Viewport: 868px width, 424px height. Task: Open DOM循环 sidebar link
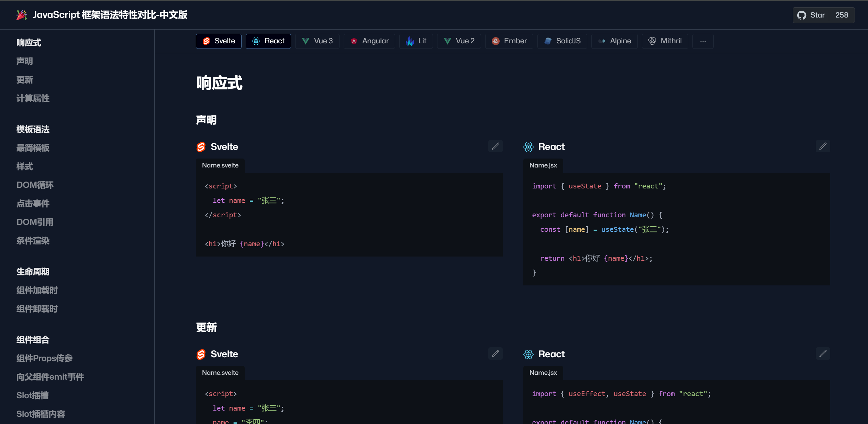point(35,185)
